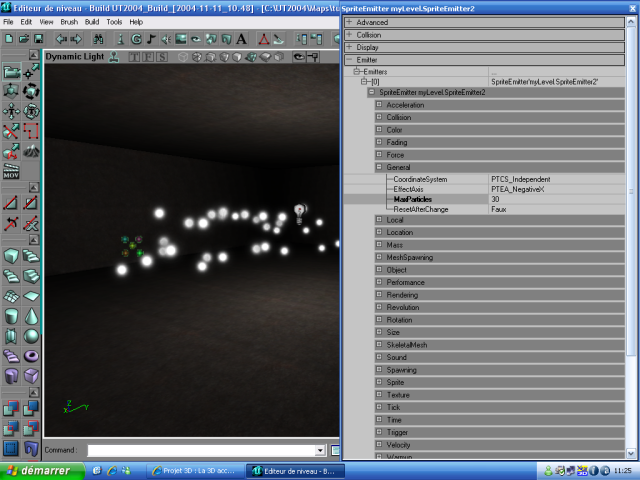Click the PTEA_NegativeX EffectAxis value

pyautogui.click(x=518, y=189)
